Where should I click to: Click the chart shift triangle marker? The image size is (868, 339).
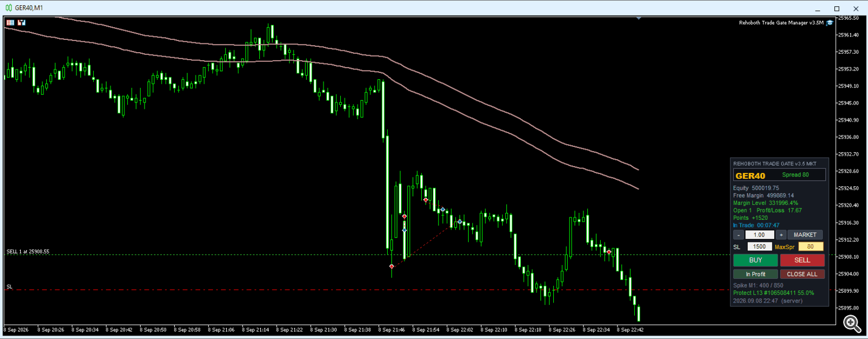click(x=639, y=18)
